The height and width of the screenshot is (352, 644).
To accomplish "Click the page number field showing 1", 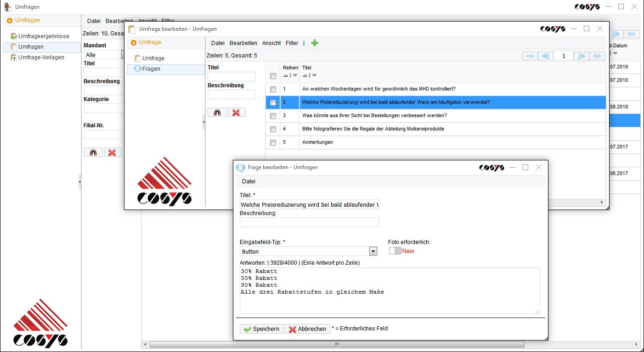I will point(563,56).
